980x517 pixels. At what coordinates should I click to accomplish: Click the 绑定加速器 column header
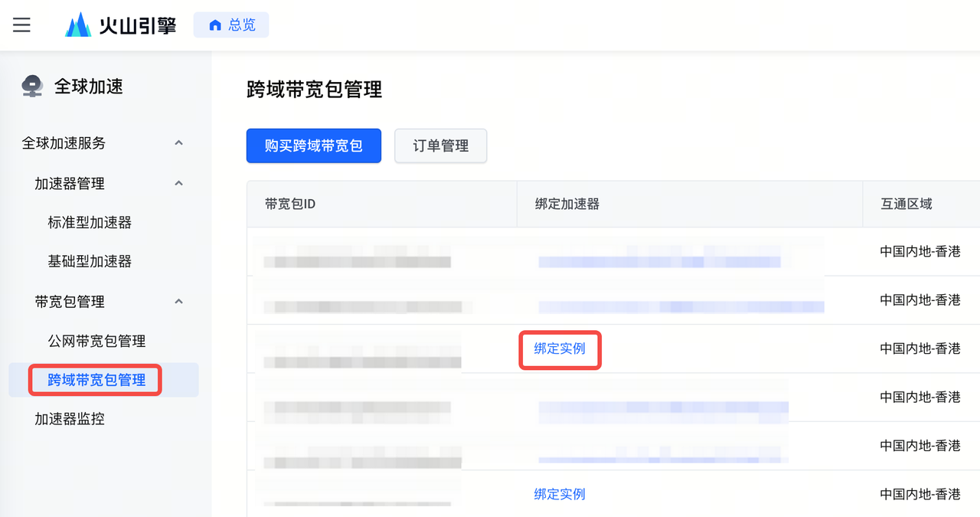coord(567,205)
